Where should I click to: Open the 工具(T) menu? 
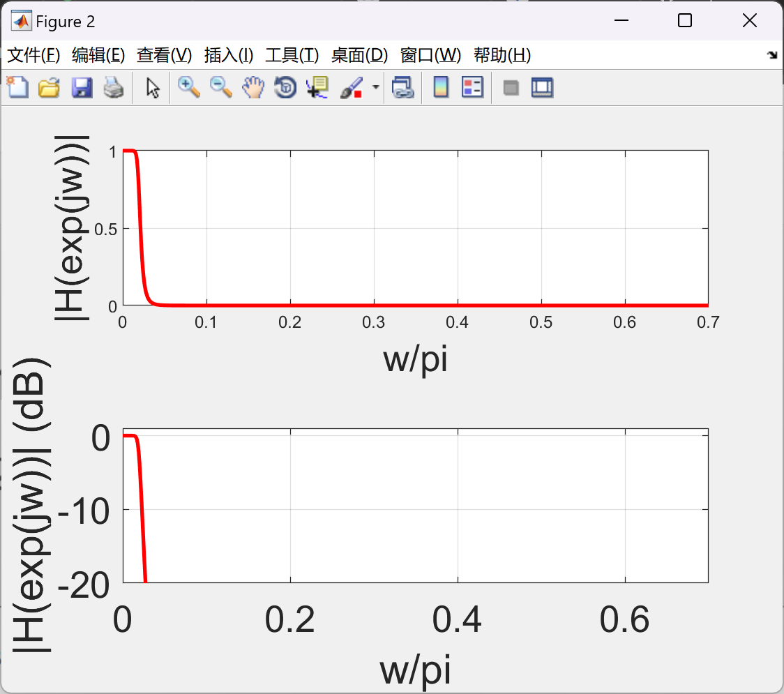click(292, 55)
